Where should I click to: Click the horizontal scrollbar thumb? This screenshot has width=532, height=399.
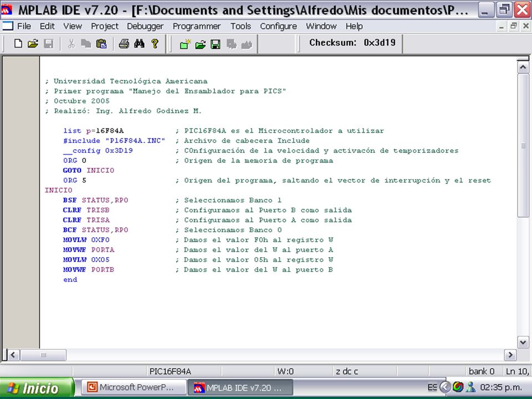43,355
